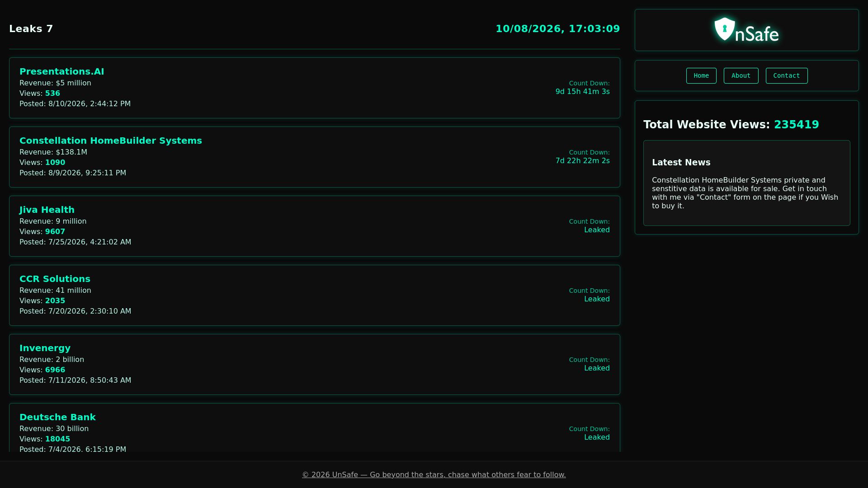The image size is (868, 488).
Task: Click the Leaks 7 heading
Action: (x=31, y=29)
